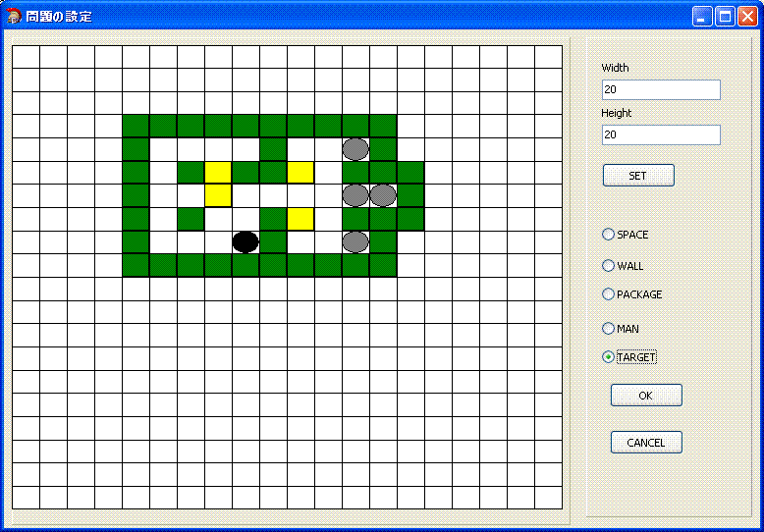The image size is (764, 532).
Task: Click green wall cell left of upper stacked yellow package
Action: tap(191, 173)
